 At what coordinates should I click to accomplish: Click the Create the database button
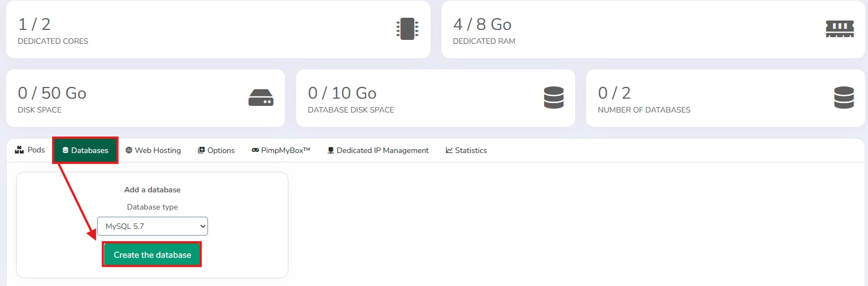(152, 255)
